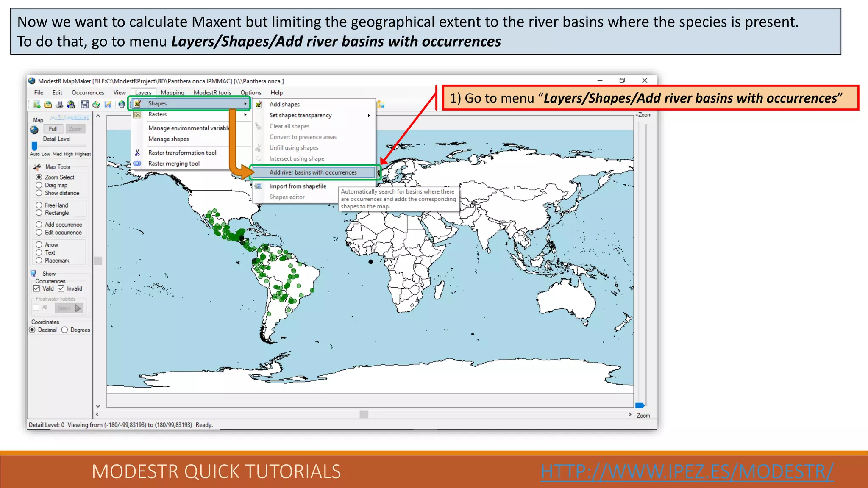Open the ipez.es/modestr hyperlink
Screen dimensions: 868x488
pyautogui.click(x=687, y=471)
